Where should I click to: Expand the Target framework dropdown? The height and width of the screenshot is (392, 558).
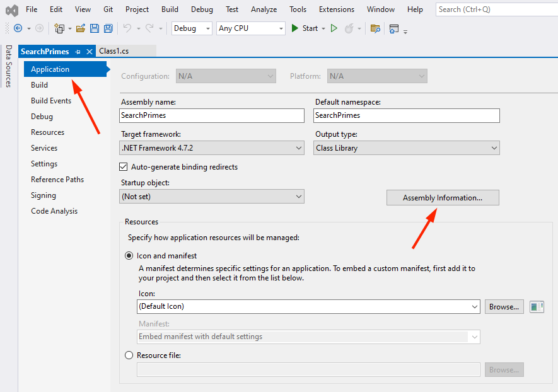tap(212, 148)
